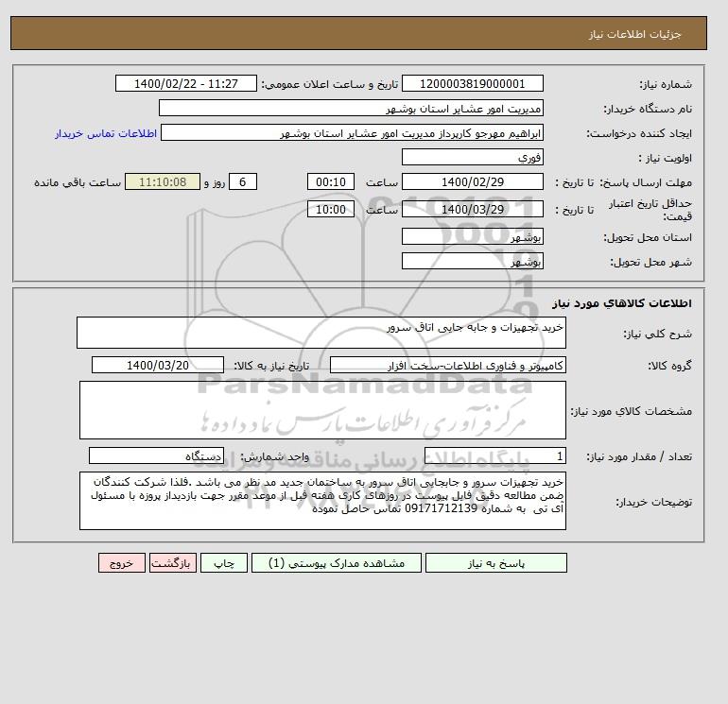
Task: Click the request creator name field
Action: coord(352,132)
